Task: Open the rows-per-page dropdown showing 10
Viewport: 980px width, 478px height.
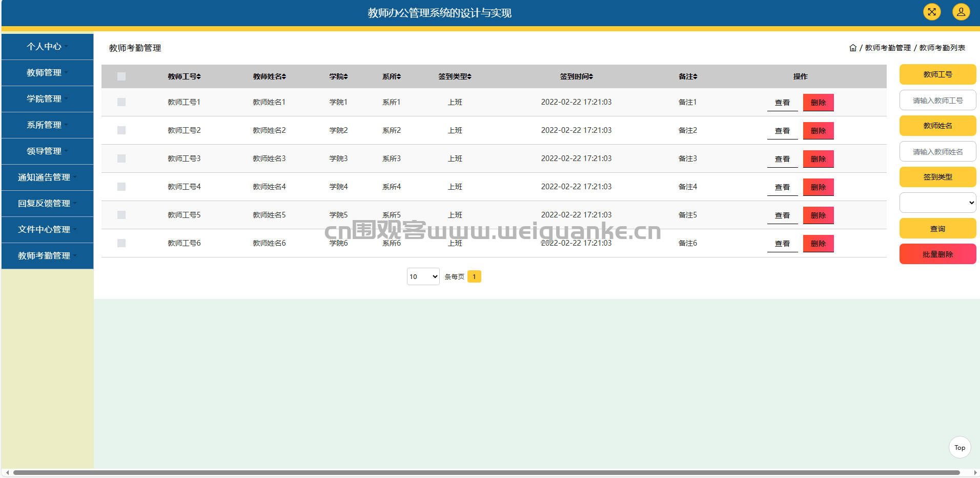Action: (423, 276)
